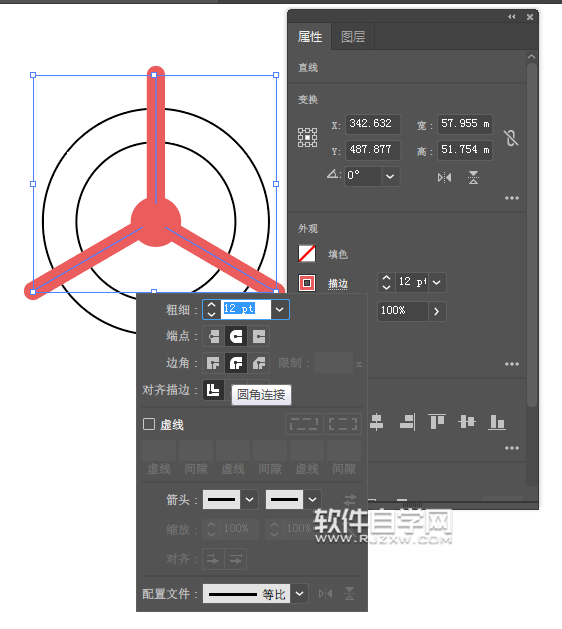Click the top-left selection handle
Screen dimensions: 562x629
[33, 75]
